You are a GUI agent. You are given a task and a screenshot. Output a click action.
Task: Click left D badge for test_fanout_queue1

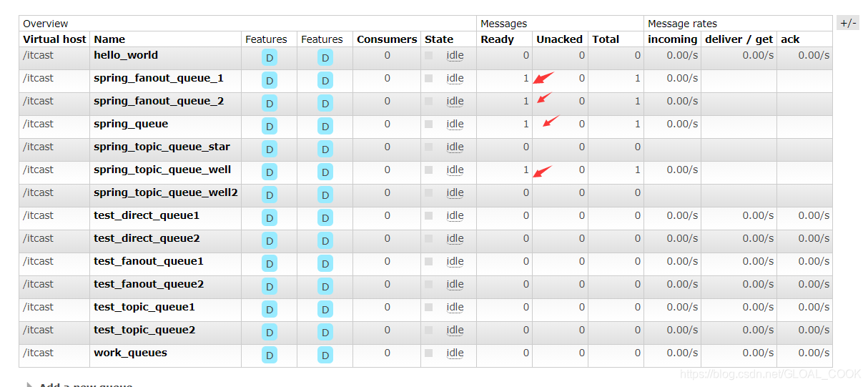coord(270,264)
